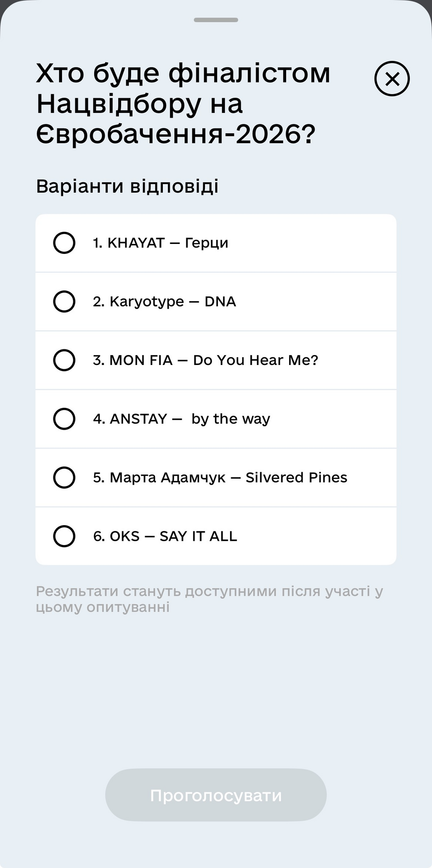Click the poll question heading about Євробачення-2026

(x=183, y=103)
